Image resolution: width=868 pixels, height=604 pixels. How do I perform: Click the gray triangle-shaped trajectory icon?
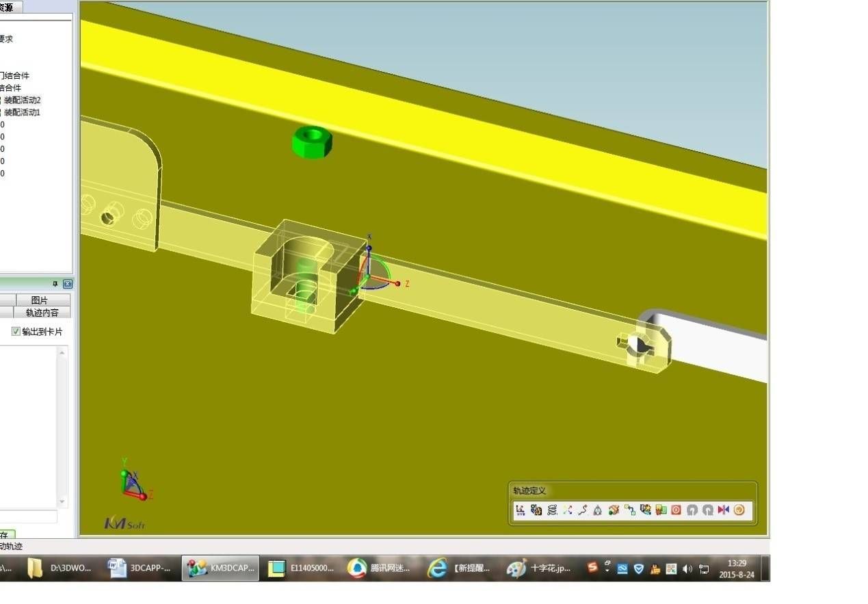598,510
